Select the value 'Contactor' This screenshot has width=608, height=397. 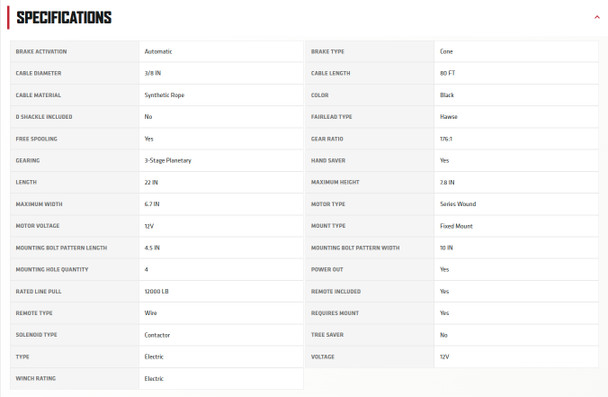[157, 335]
